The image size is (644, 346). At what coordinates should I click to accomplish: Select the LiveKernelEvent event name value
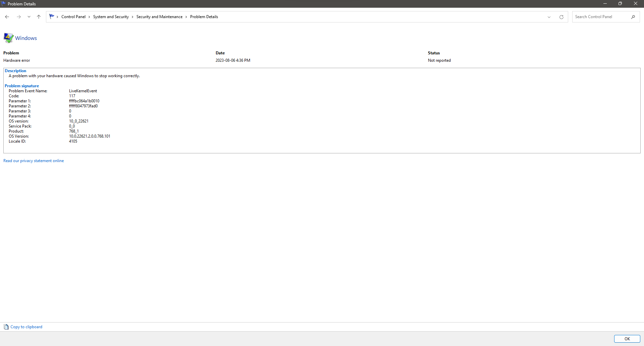[83, 91]
